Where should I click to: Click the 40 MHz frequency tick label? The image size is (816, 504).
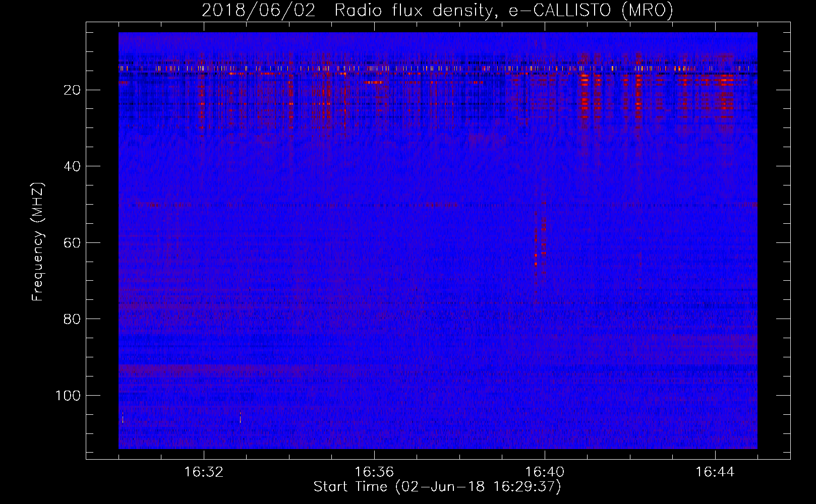tap(73, 166)
